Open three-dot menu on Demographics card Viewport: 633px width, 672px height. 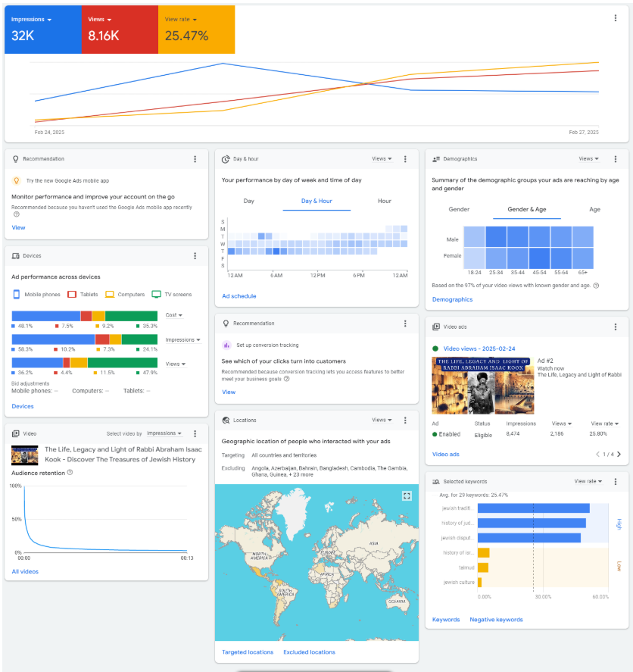pyautogui.click(x=615, y=159)
